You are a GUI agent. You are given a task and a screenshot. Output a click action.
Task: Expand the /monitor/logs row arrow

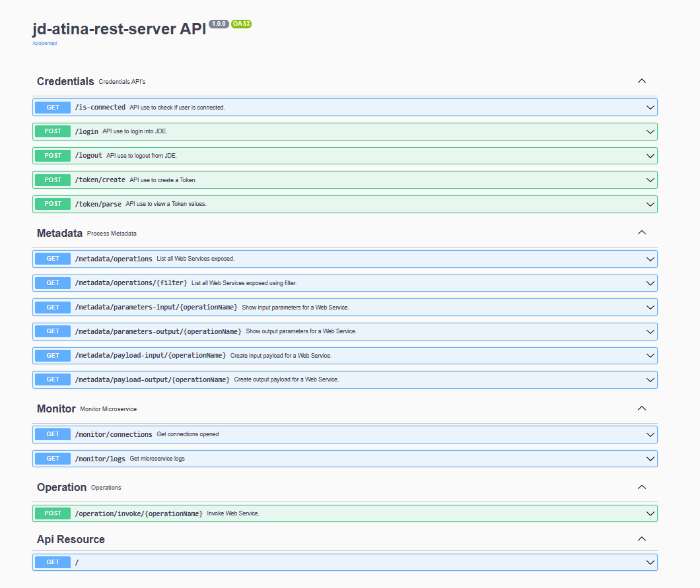click(650, 459)
